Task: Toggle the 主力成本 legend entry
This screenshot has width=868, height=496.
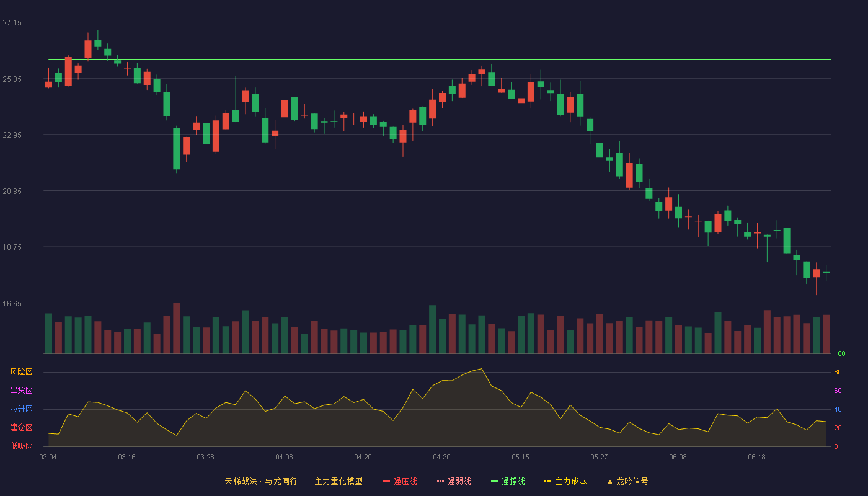Action: coord(565,481)
